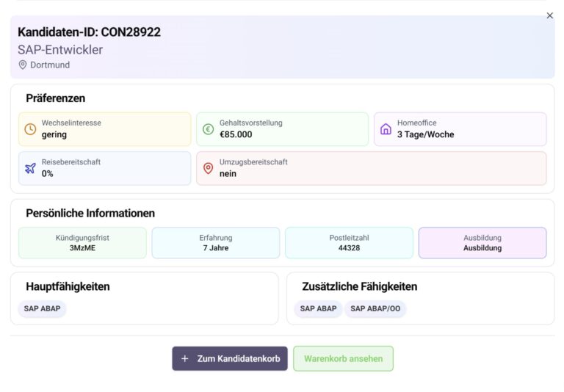The height and width of the screenshot is (392, 564).
Task: Click the airplane icon for Reisebereitschaft
Action: pos(30,168)
